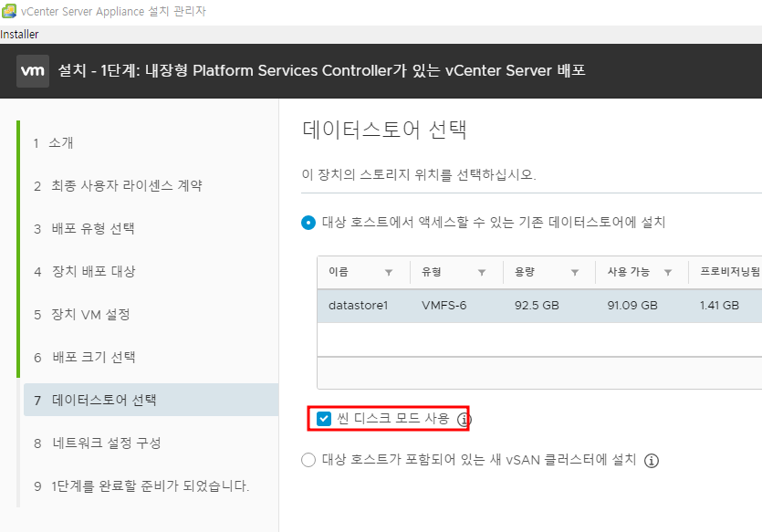
Task: Select step 8 네트워크 설정 구성
Action: (98, 443)
